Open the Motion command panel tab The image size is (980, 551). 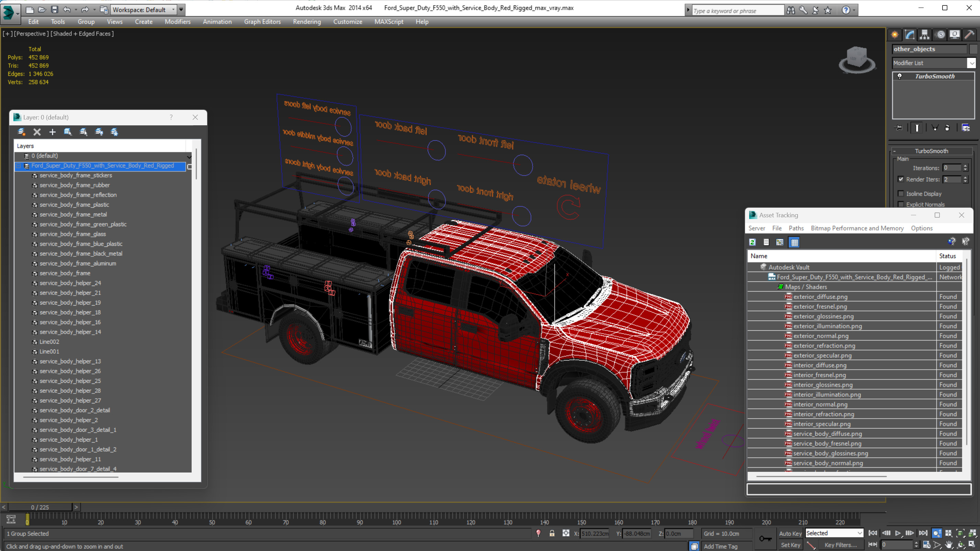pos(940,35)
